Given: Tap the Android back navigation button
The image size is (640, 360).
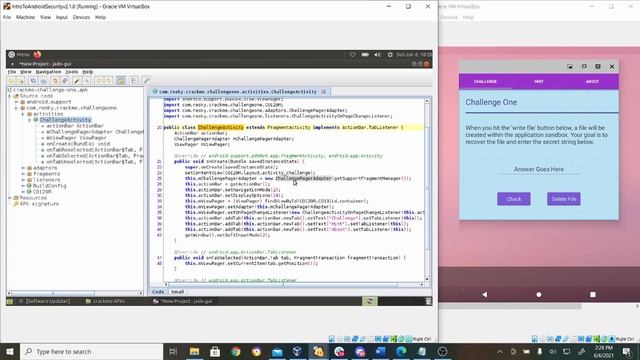Looking at the screenshot, I should pos(484,294).
